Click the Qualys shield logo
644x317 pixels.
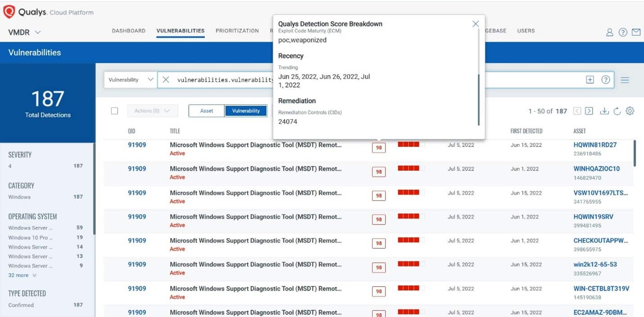tap(9, 12)
